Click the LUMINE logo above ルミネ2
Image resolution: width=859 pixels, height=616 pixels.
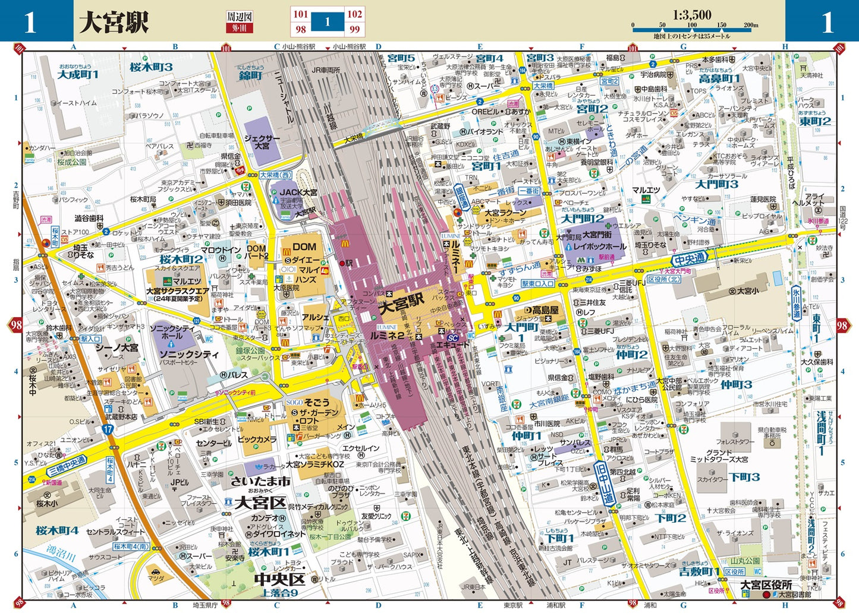tap(386, 327)
